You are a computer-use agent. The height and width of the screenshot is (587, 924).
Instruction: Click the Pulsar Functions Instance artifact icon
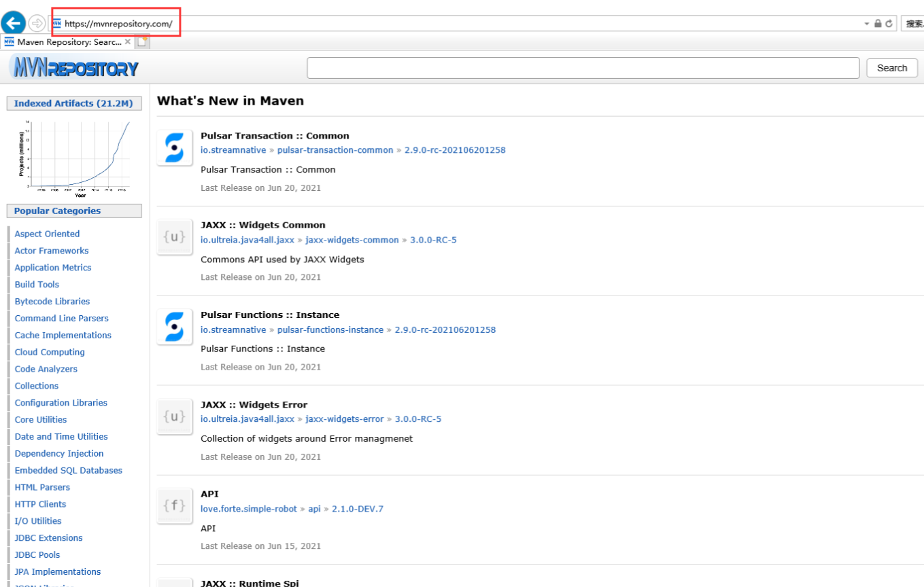click(x=175, y=327)
